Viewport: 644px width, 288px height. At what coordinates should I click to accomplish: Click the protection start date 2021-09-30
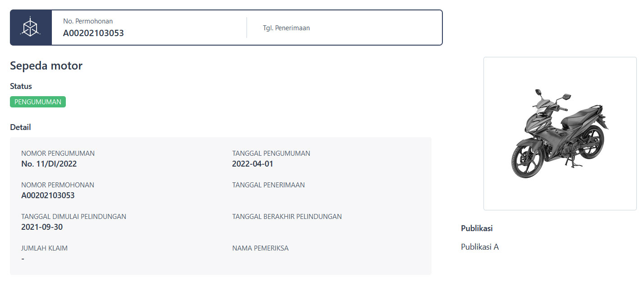[x=42, y=227]
